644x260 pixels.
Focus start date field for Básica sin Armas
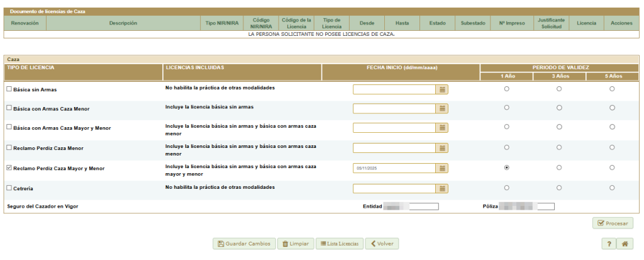[x=394, y=89]
